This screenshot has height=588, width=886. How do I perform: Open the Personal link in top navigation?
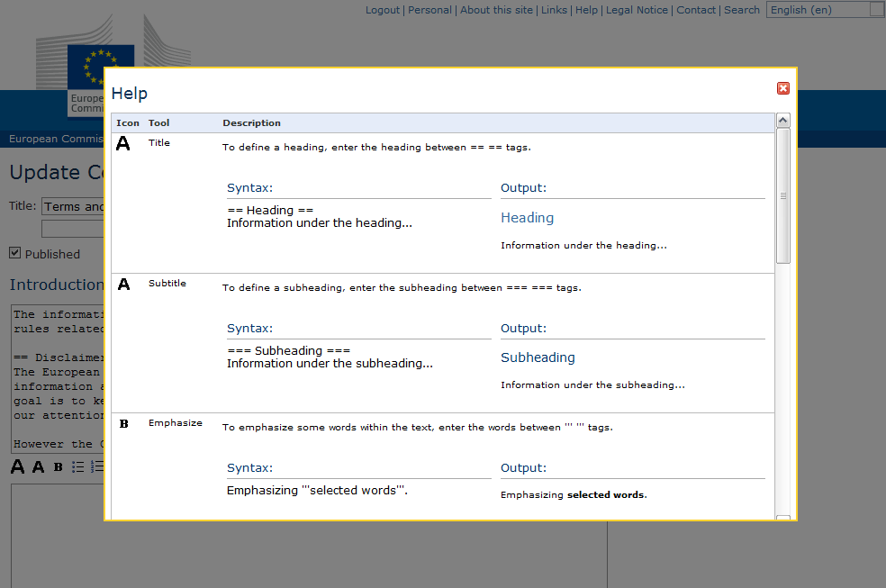click(429, 10)
